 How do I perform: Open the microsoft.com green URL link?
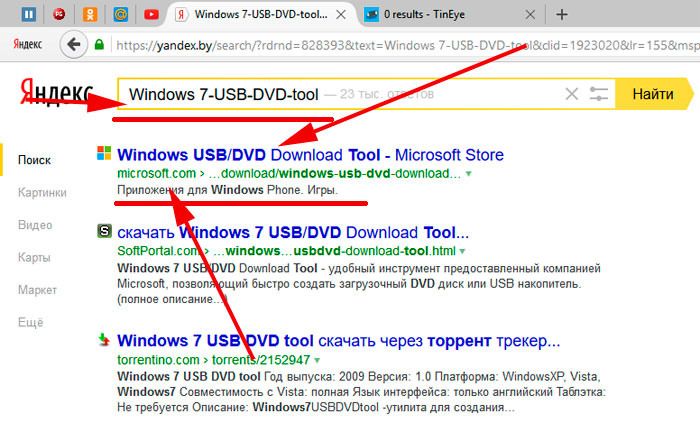tap(289, 173)
